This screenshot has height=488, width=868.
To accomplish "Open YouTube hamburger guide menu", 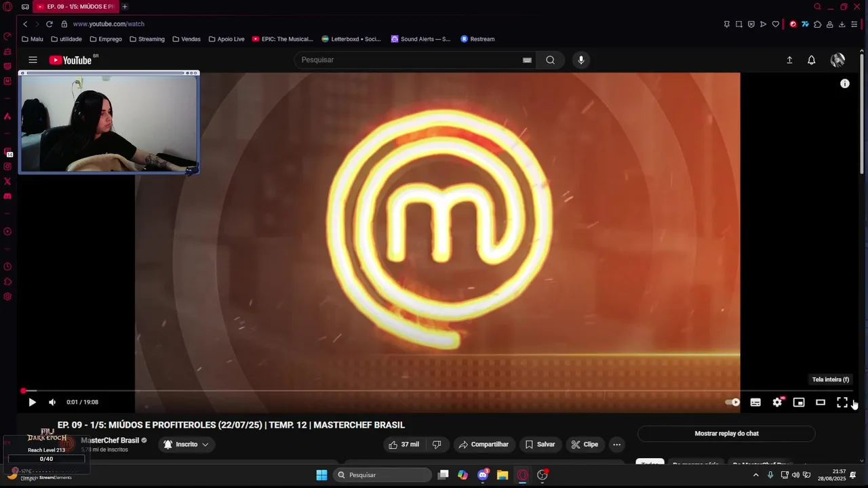I will point(33,60).
